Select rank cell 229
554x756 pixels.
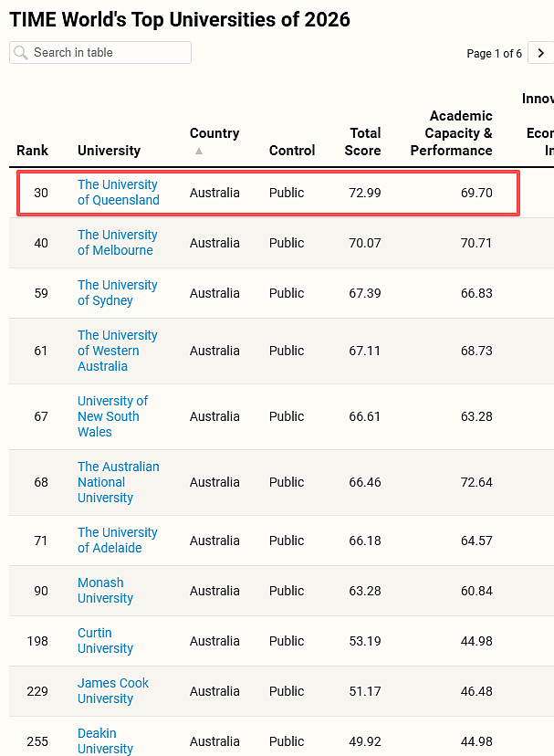pos(37,691)
